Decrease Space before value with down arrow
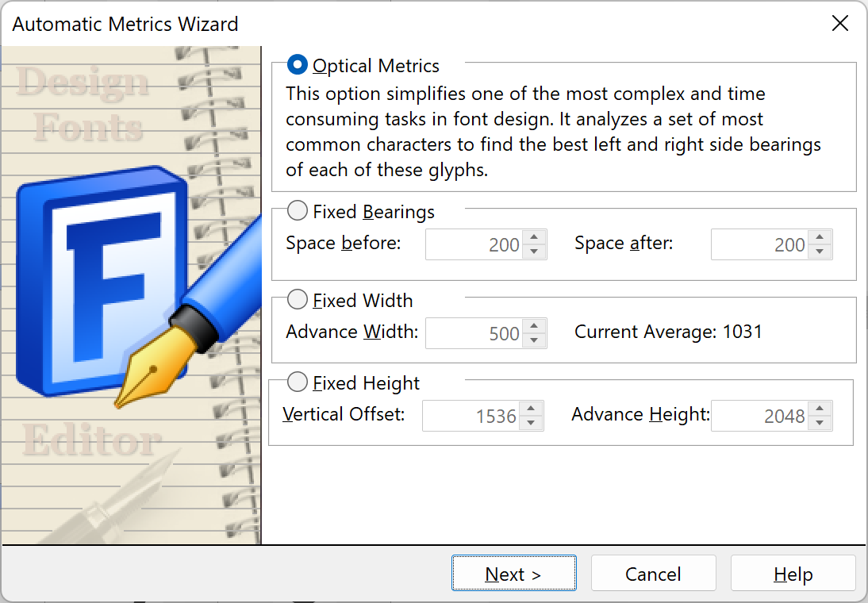Viewport: 868px width, 603px height. click(x=534, y=252)
